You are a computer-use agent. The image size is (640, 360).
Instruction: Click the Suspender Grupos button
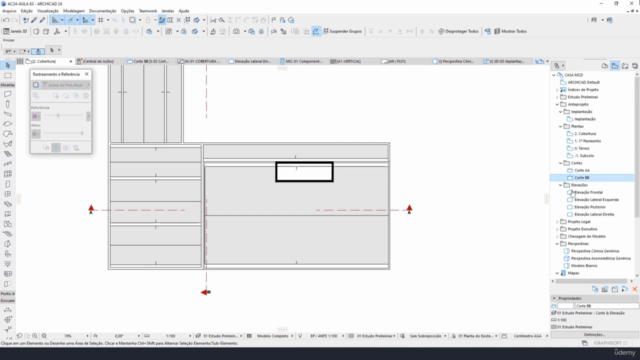[342, 31]
